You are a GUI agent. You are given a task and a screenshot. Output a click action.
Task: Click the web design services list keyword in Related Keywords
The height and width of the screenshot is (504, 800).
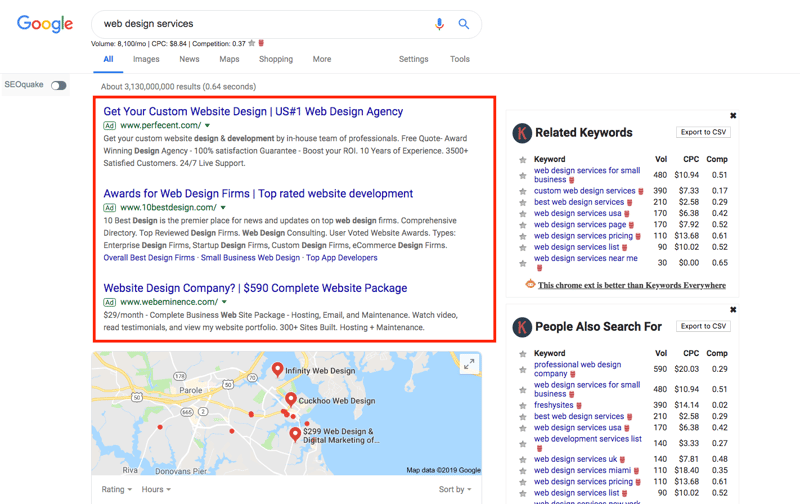[577, 247]
